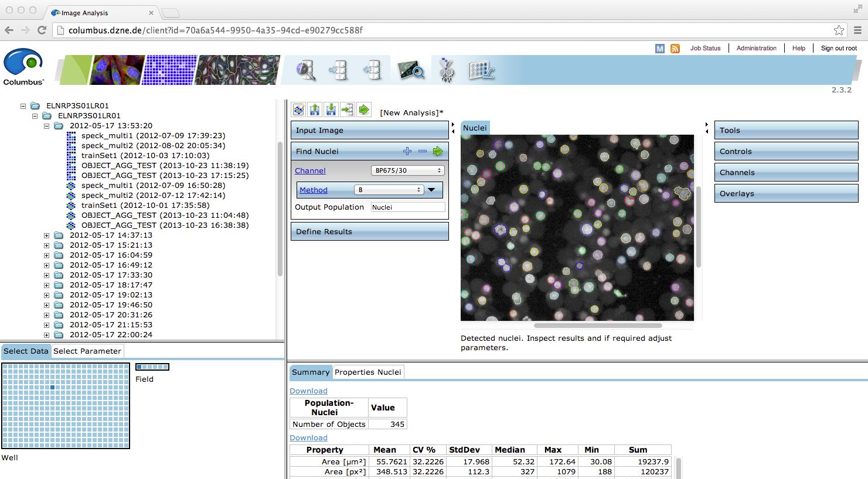Image resolution: width=868 pixels, height=479 pixels.
Task: Collapse the 2012-05-17 13:53:20 folder
Action: click(47, 126)
